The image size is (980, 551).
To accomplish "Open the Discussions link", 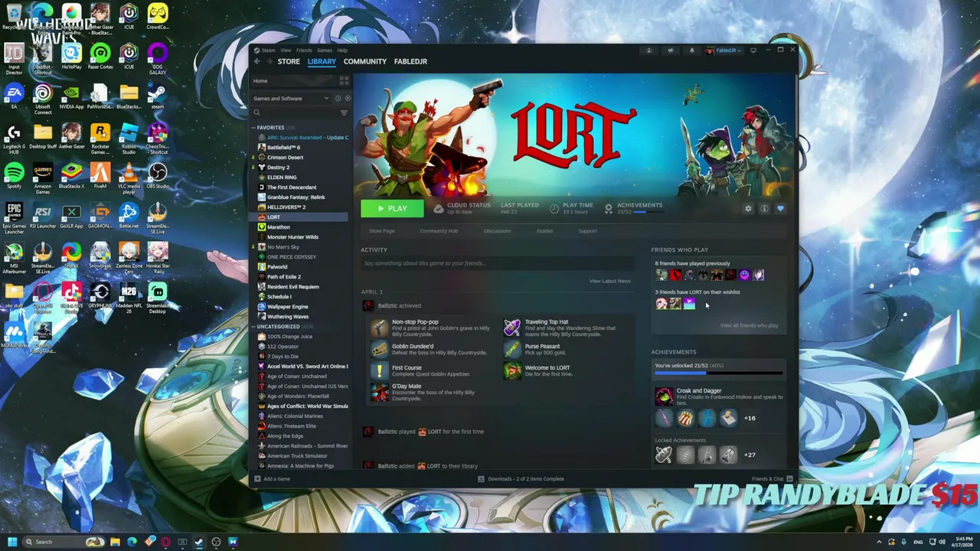I will (498, 230).
